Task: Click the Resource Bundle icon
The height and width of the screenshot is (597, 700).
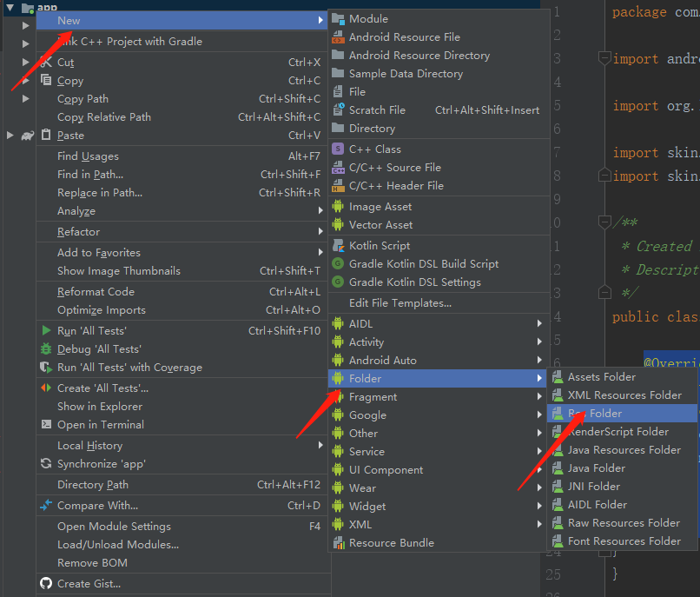Action: (338, 542)
